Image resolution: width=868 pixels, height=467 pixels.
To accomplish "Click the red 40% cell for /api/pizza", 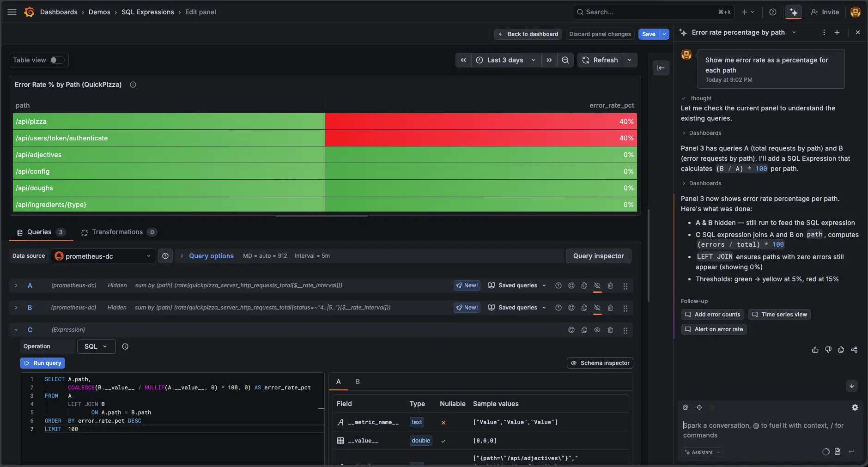I will click(x=480, y=121).
